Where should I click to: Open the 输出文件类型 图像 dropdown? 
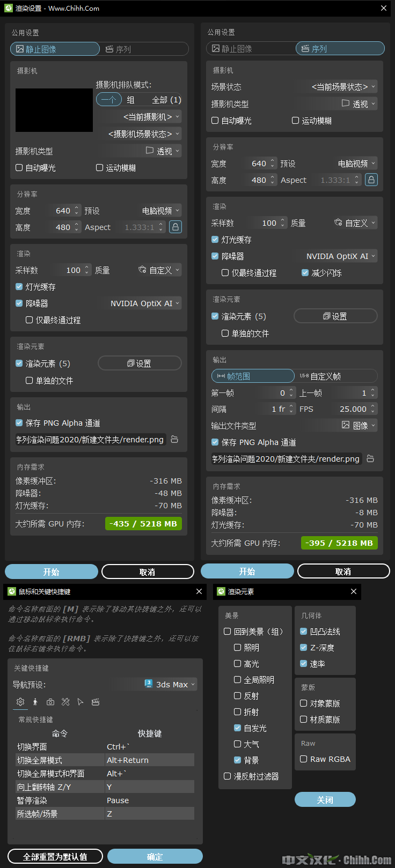(x=335, y=426)
